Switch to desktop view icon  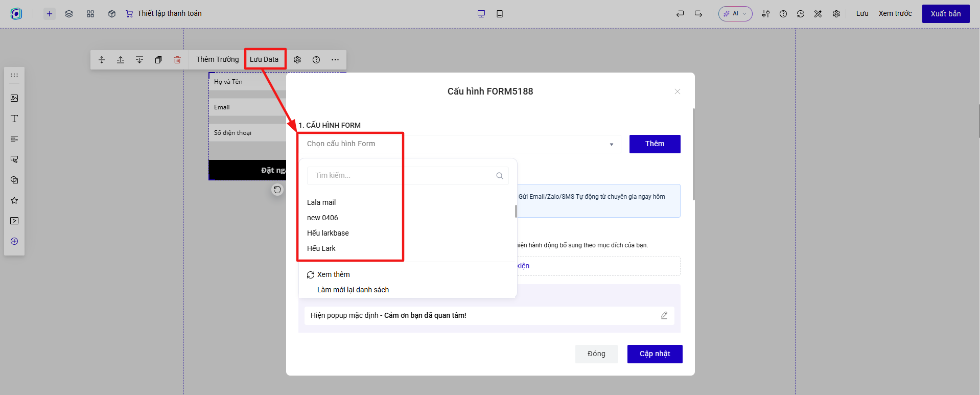(481, 14)
